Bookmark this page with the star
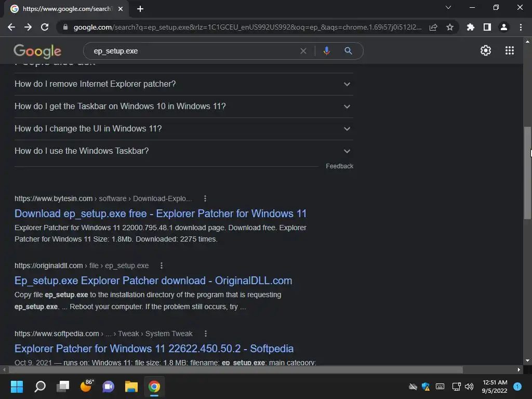The width and height of the screenshot is (532, 399). pos(450,27)
